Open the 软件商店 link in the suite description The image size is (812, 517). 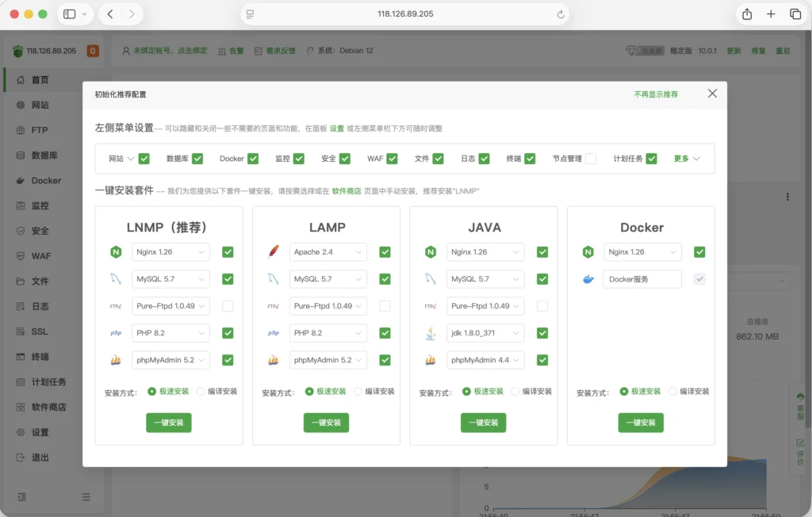[x=347, y=191]
